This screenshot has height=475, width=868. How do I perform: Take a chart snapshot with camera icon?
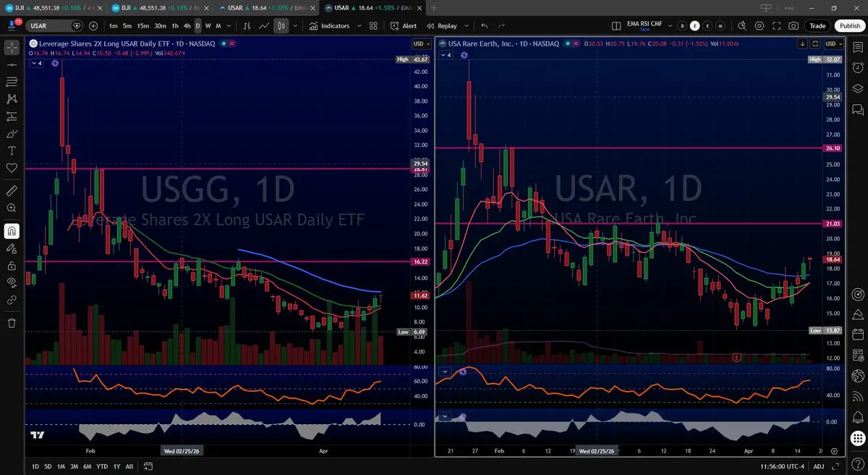[x=794, y=26]
